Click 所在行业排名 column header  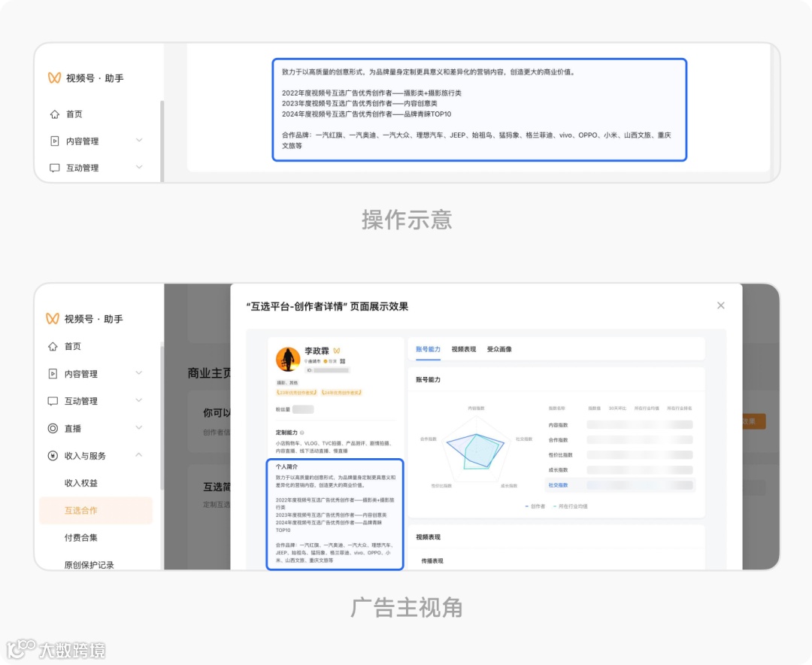(x=680, y=408)
